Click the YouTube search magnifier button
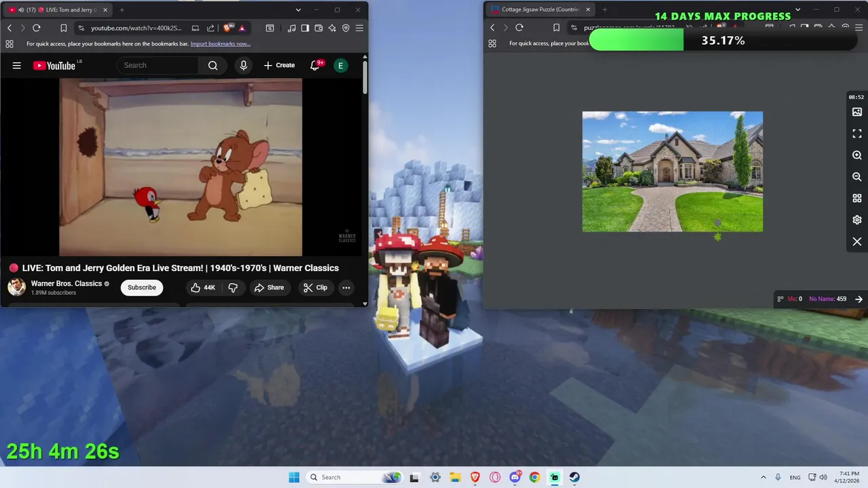The height and width of the screenshot is (488, 868). (213, 65)
